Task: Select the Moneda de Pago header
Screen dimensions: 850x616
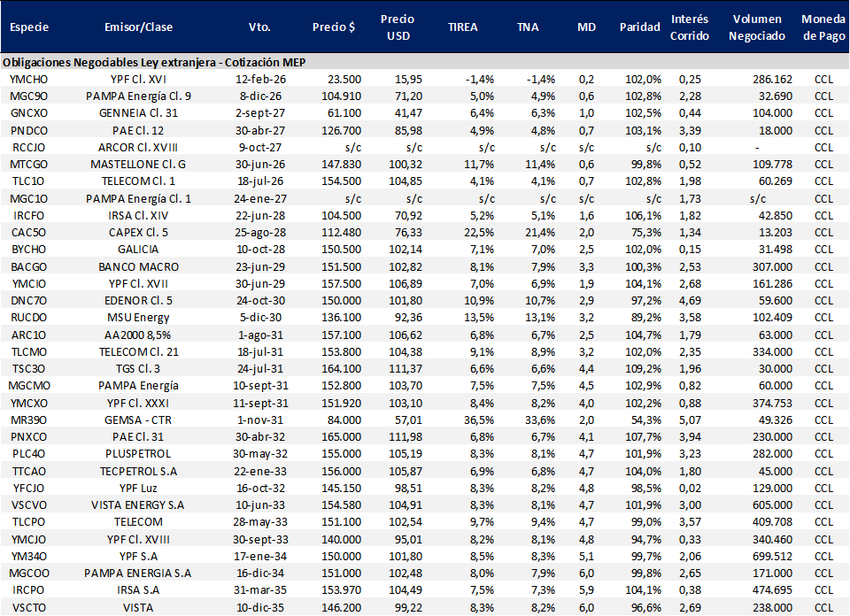Action: tap(823, 27)
